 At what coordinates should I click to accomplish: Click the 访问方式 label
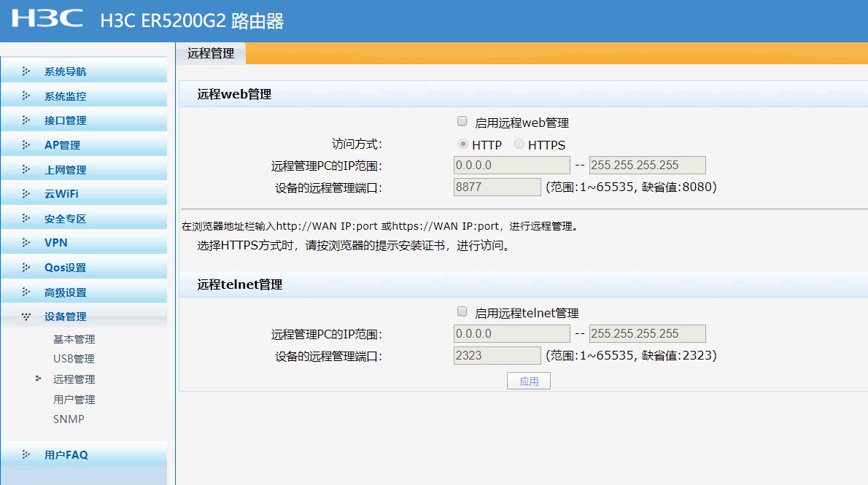tap(357, 144)
